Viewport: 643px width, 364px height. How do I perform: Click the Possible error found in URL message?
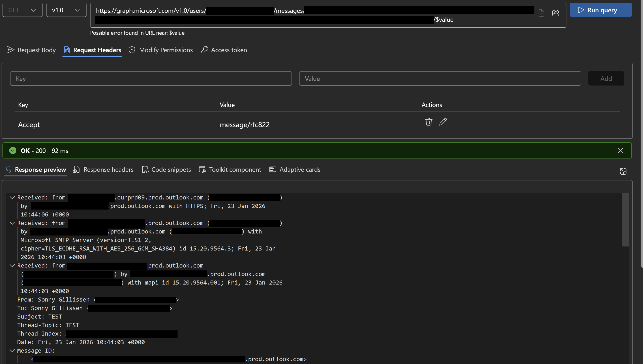[x=137, y=33]
